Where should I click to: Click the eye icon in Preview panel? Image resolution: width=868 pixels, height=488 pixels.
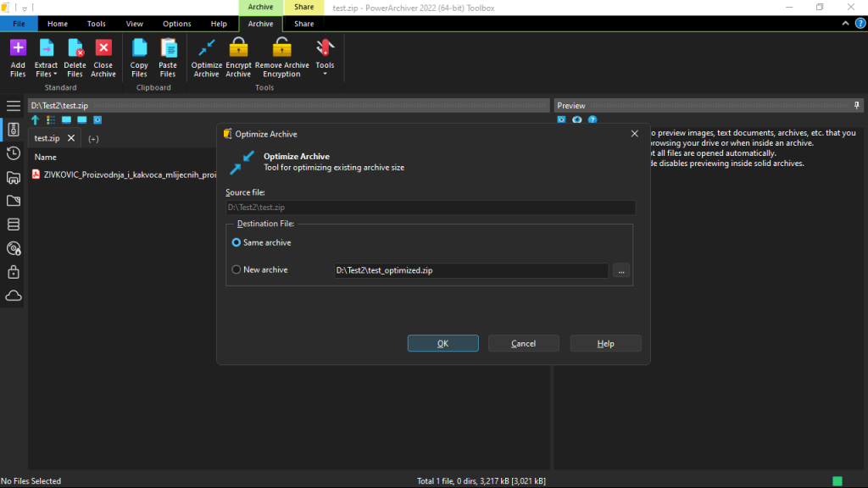click(576, 120)
